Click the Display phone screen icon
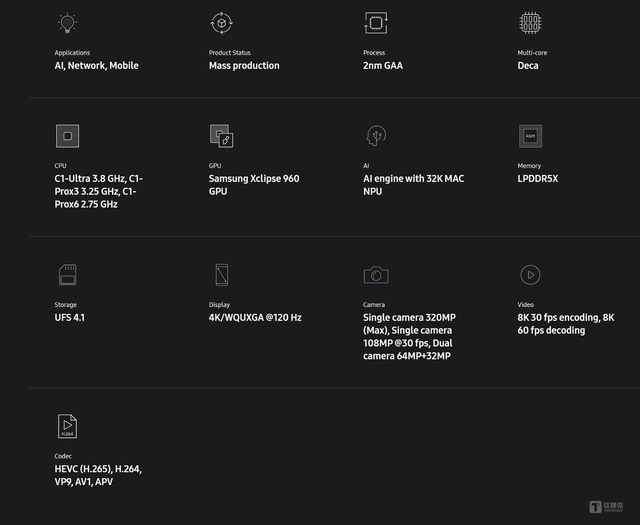 221,274
